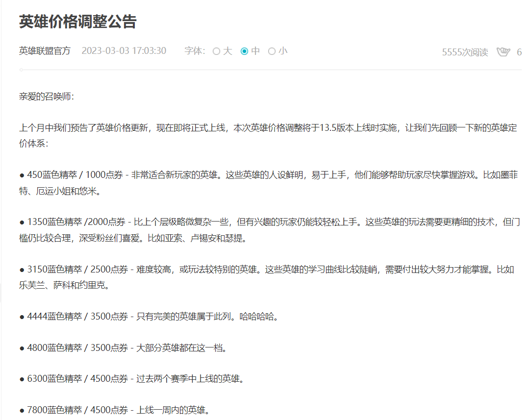Screen dimensions: 530x420
Task: Click the 5555次阅读 read count
Action: coord(465,52)
